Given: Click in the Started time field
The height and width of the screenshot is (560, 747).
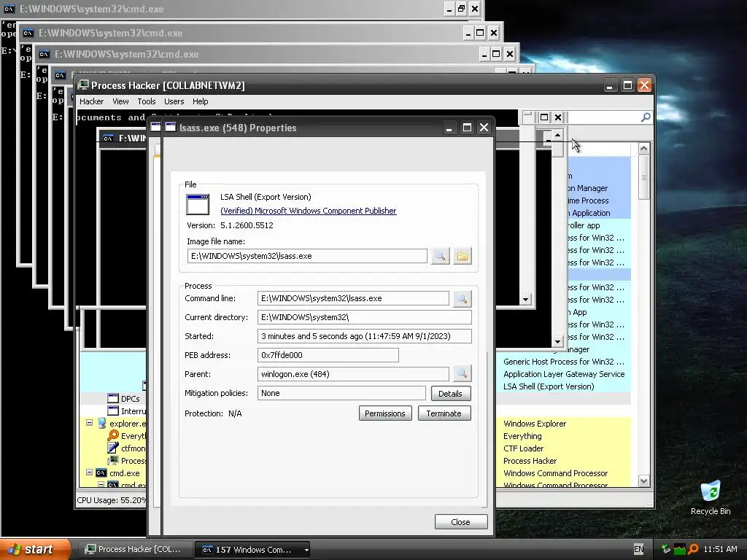Looking at the screenshot, I should pyautogui.click(x=365, y=336).
